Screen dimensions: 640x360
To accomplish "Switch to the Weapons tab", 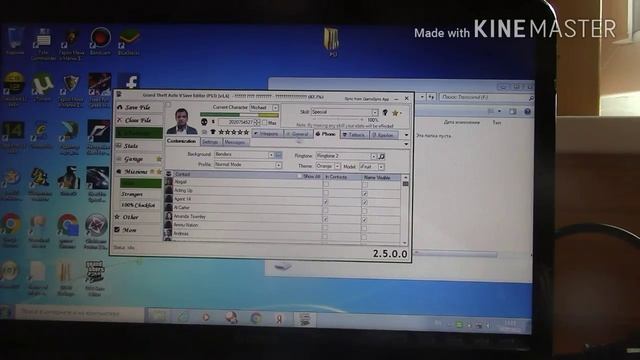I will point(267,133).
